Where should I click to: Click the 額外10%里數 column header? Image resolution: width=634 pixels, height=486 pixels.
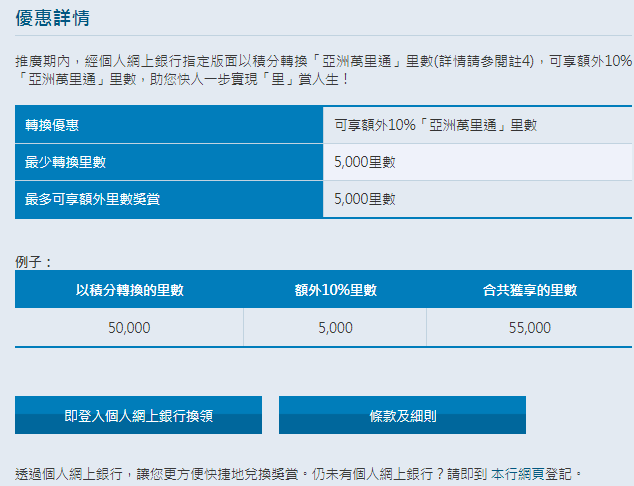pyautogui.click(x=335, y=289)
